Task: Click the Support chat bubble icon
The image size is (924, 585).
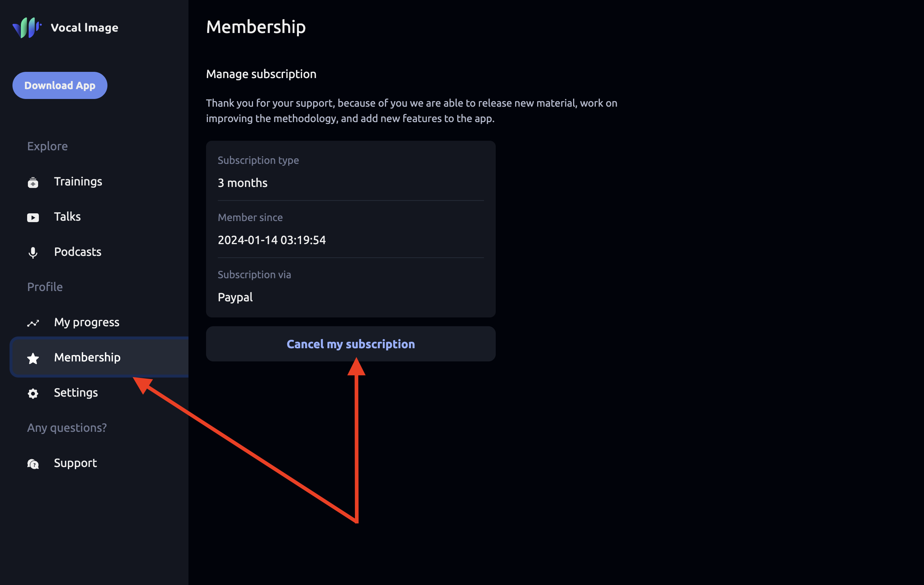Action: (x=33, y=464)
